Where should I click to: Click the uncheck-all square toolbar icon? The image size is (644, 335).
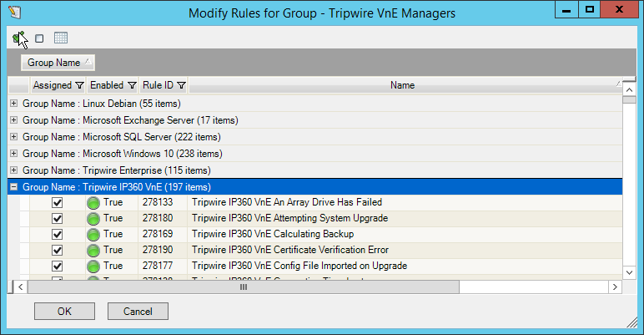click(39, 38)
